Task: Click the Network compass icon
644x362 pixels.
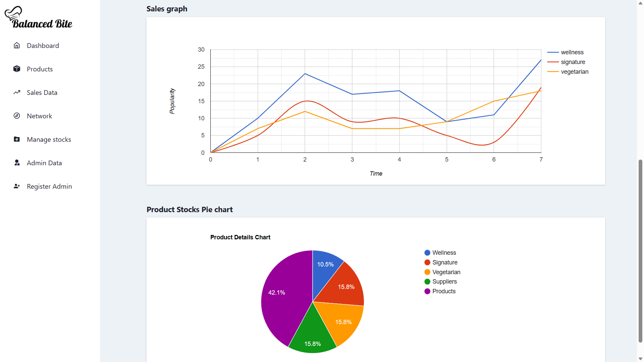Action: [x=17, y=116]
